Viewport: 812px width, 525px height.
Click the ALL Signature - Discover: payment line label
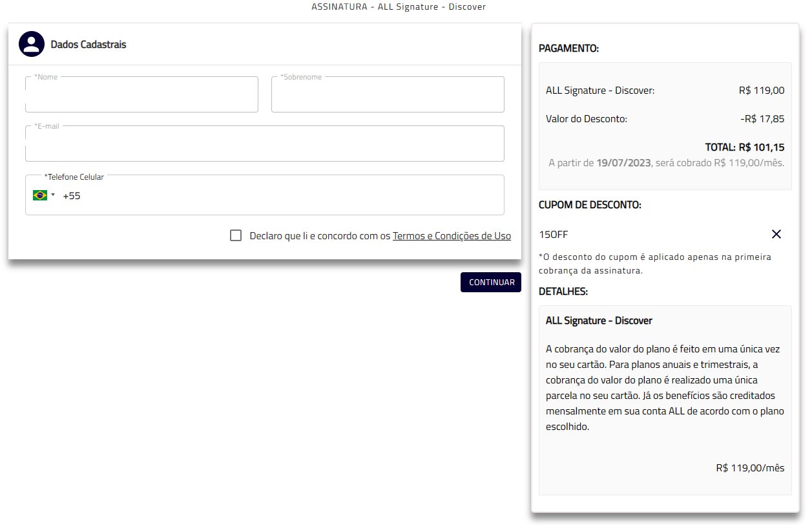(x=600, y=91)
